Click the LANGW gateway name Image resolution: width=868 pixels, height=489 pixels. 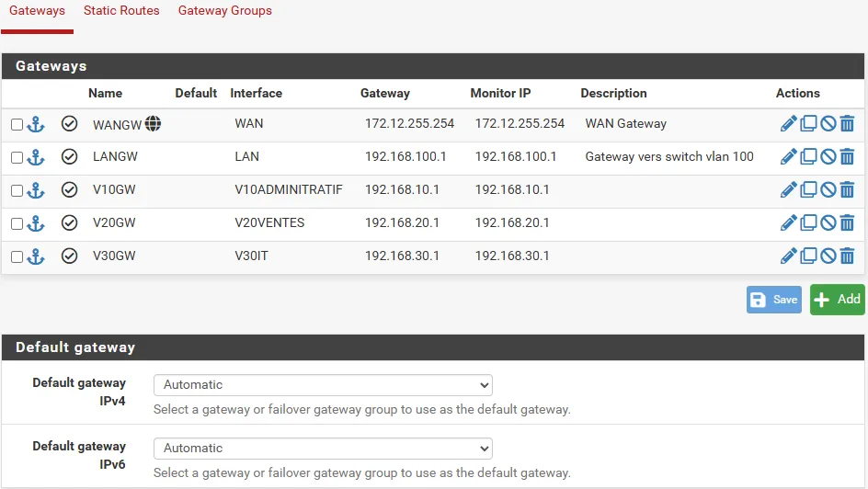click(x=115, y=156)
